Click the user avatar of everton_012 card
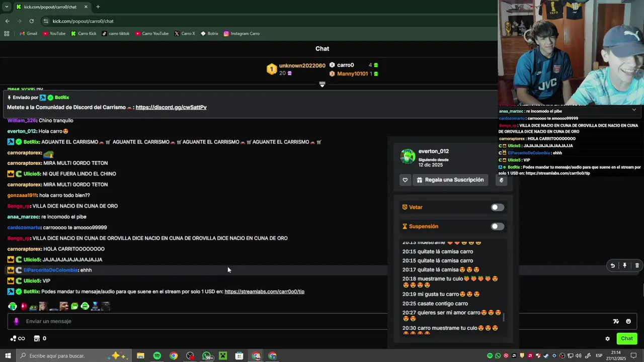 pos(408,156)
